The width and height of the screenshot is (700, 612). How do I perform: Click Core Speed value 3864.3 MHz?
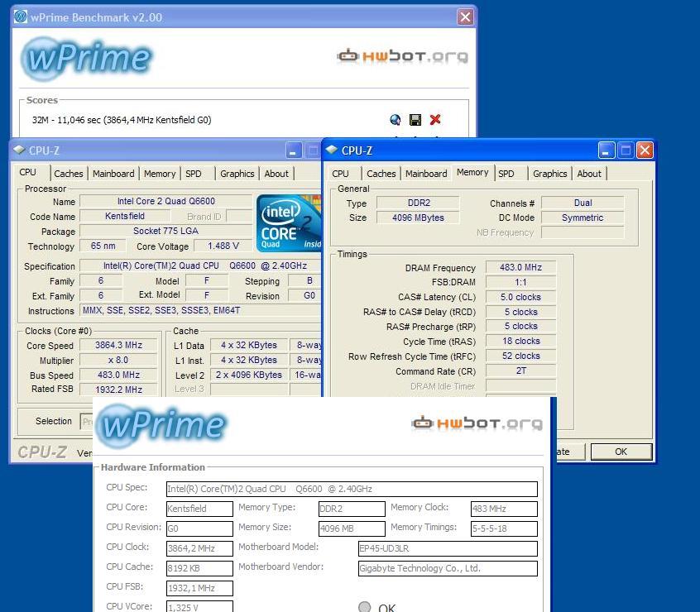(118, 345)
